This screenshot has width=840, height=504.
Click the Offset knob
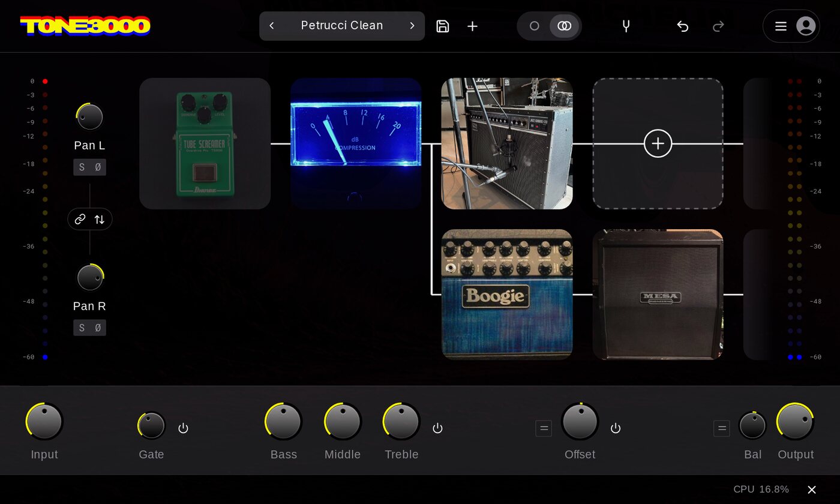click(x=580, y=421)
